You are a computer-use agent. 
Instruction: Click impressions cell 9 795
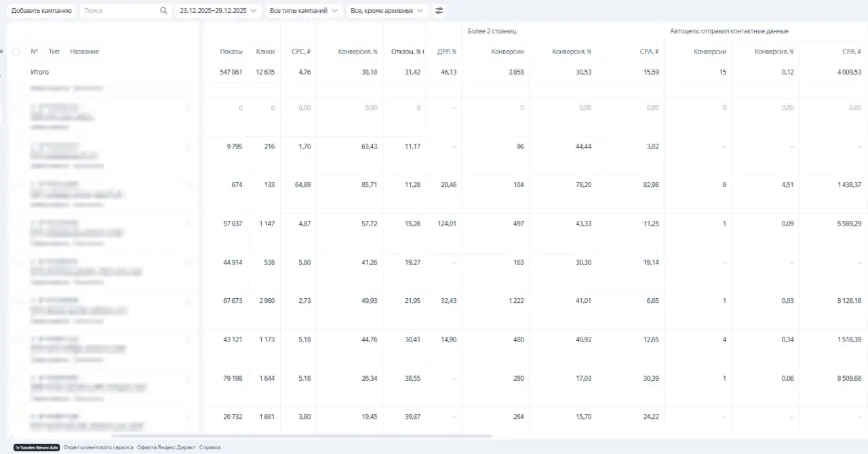[x=235, y=146]
